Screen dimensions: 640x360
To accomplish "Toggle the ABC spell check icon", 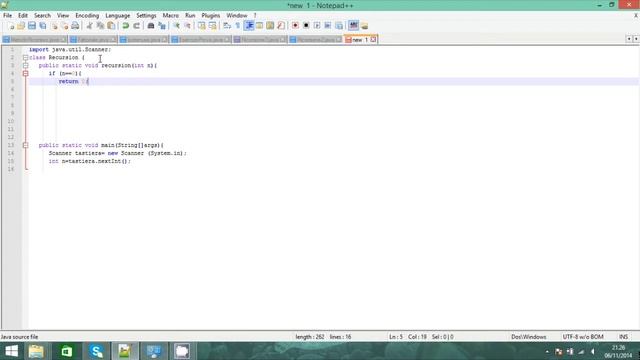I will click(x=353, y=26).
